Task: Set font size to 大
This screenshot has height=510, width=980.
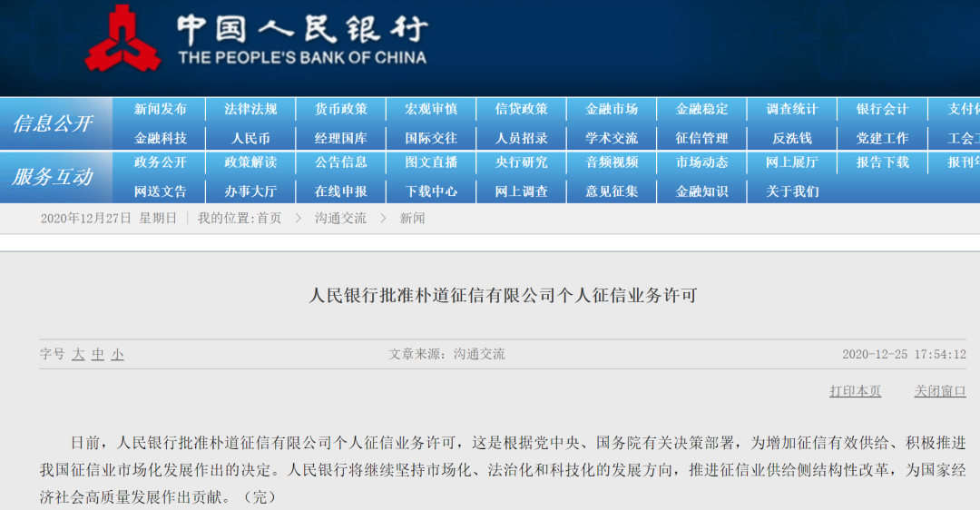Action: (x=78, y=355)
